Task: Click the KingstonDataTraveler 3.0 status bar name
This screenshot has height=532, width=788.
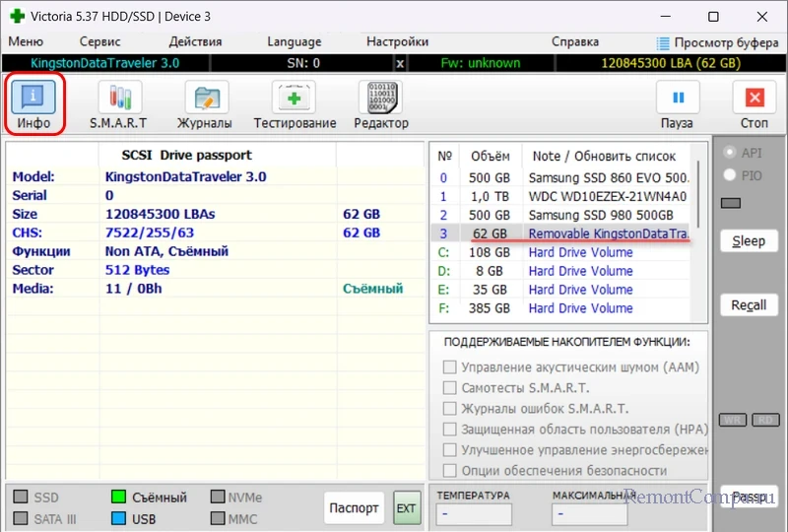Action: tap(105, 63)
